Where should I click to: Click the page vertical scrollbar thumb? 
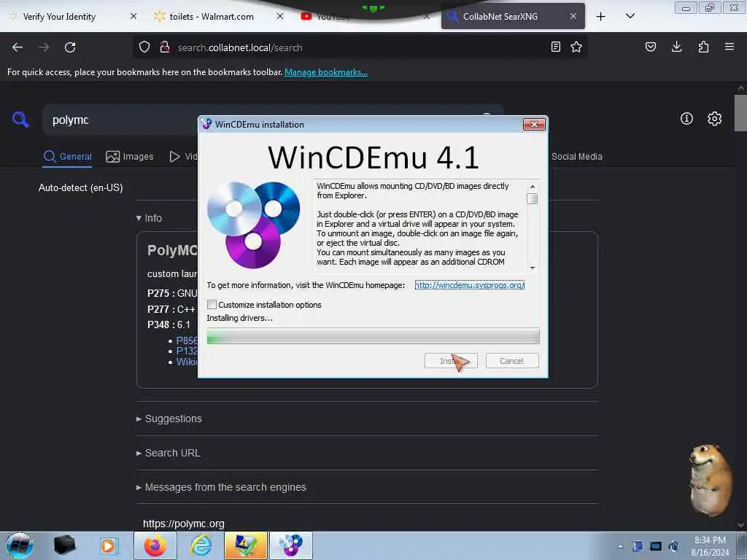[740, 113]
